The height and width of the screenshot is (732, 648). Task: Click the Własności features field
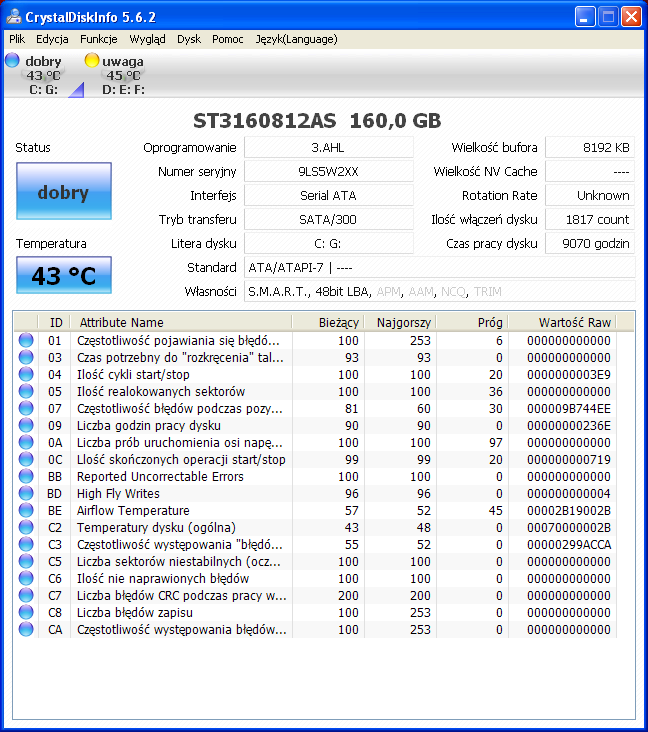440,291
